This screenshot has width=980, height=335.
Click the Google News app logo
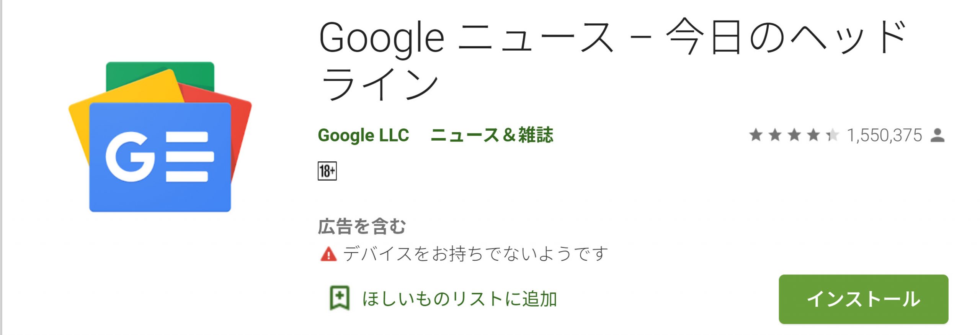(x=160, y=137)
